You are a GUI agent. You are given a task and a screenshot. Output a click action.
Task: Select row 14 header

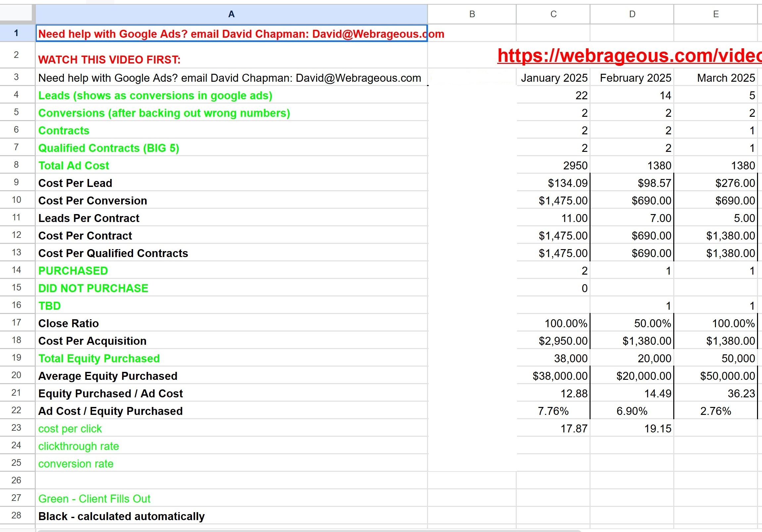point(16,270)
